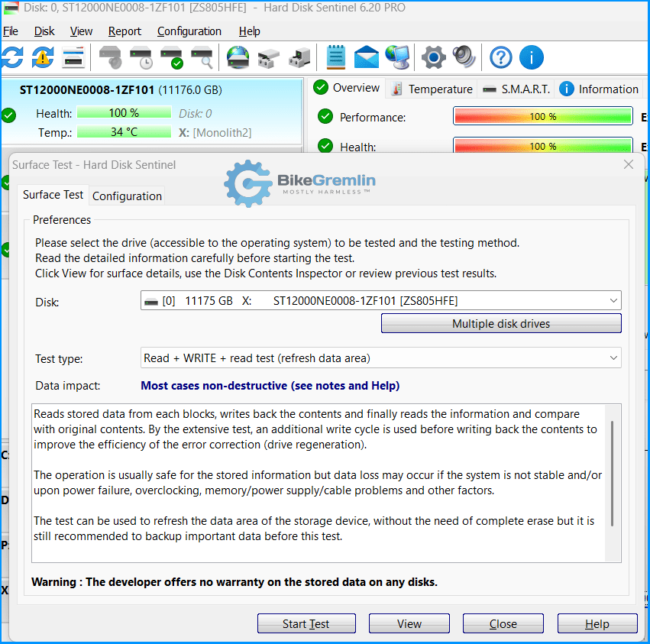Open the File menu
The image size is (650, 644).
point(11,31)
